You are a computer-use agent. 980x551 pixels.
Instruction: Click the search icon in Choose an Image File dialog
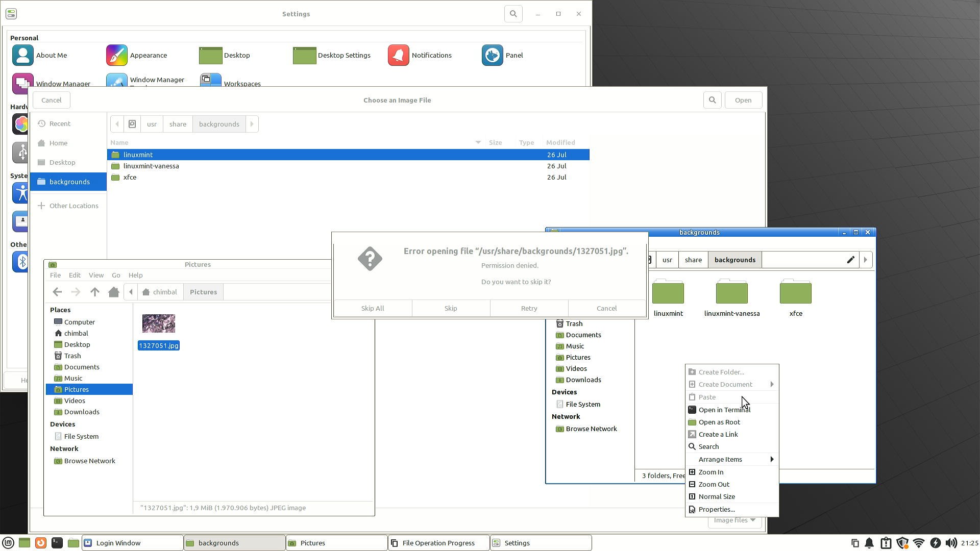point(712,100)
